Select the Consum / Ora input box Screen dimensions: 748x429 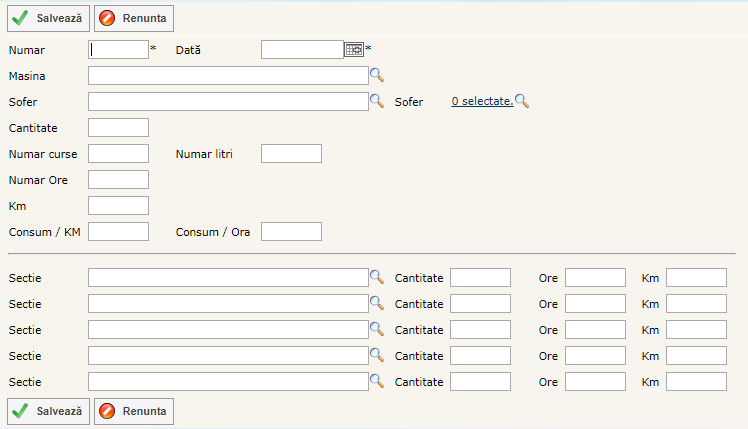(291, 231)
